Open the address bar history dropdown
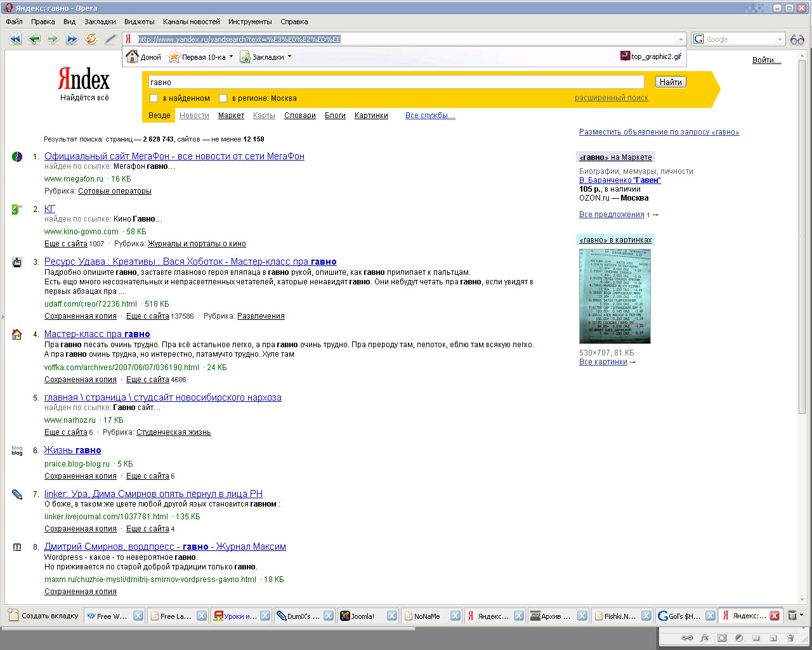Screen dimensions: 812x650 (x=681, y=39)
